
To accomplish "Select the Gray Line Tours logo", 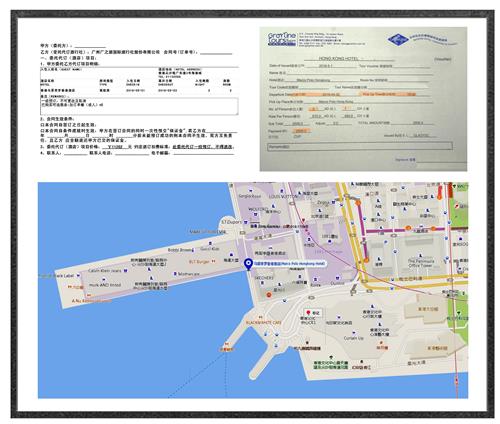I will click(282, 39).
